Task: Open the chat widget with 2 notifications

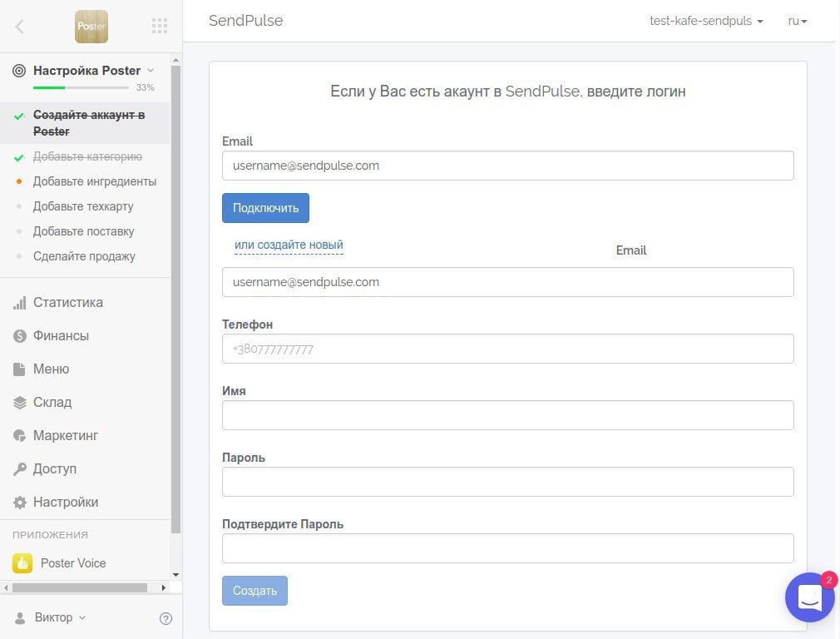Action: 810,597
